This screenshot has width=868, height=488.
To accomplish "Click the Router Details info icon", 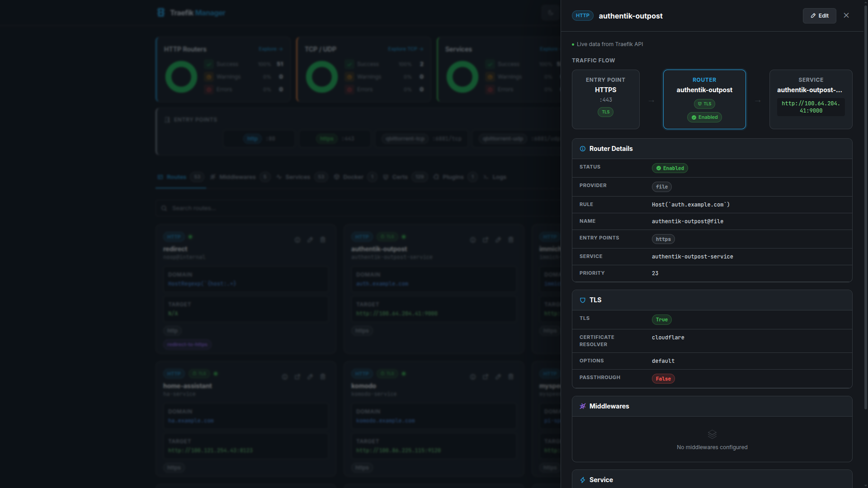I will click(583, 149).
